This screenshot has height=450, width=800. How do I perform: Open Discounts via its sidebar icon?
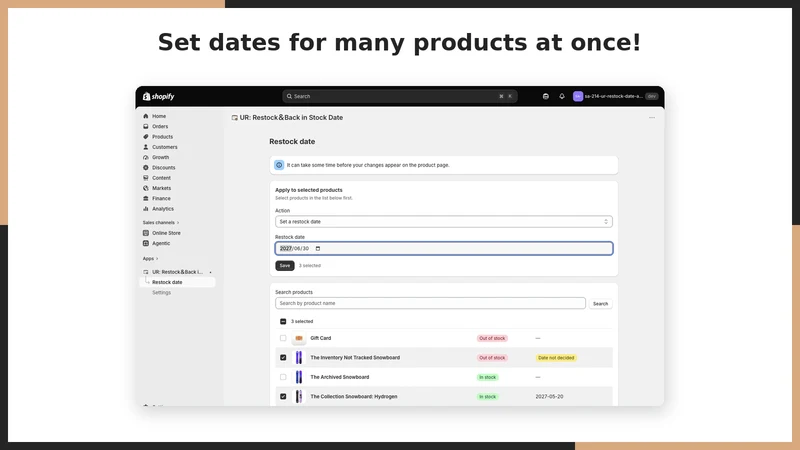(x=146, y=167)
